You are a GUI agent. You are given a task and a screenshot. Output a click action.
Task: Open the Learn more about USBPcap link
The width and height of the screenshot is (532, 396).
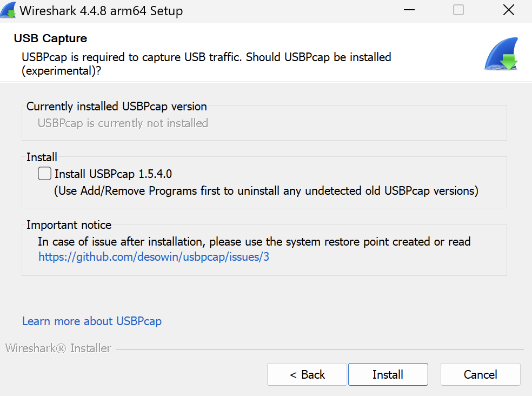(x=92, y=321)
